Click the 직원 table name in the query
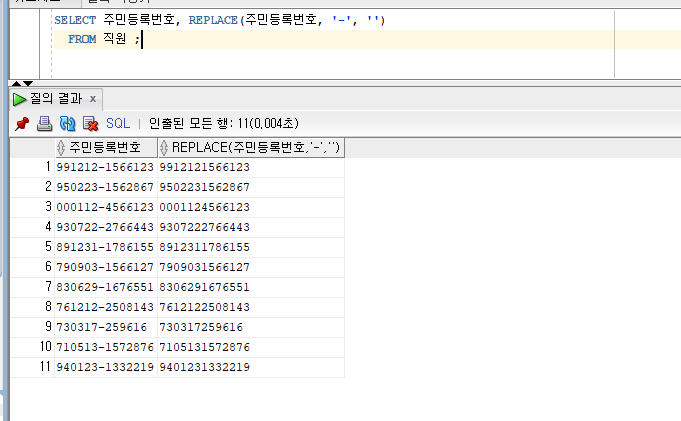 coord(115,39)
